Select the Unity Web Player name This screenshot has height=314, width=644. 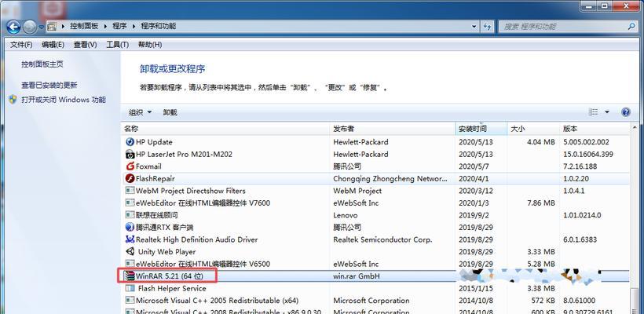166,252
